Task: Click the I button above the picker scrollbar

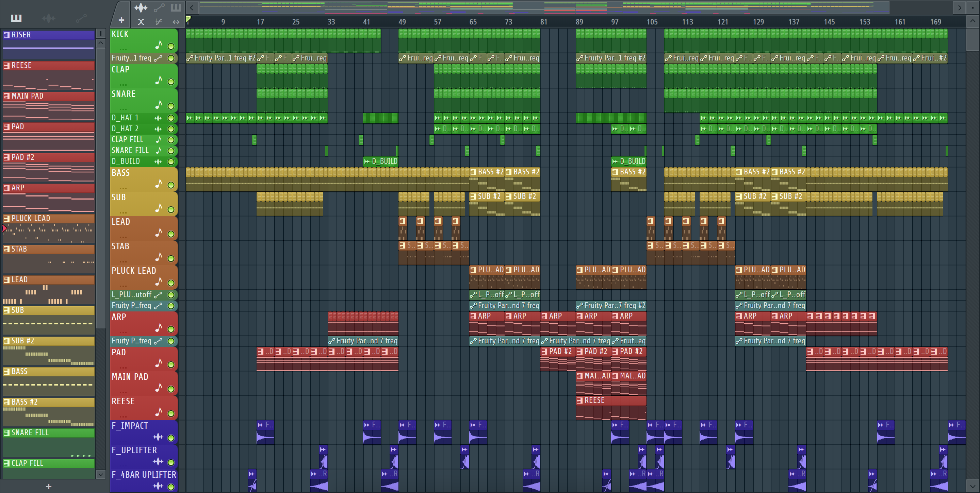Action: (x=100, y=33)
